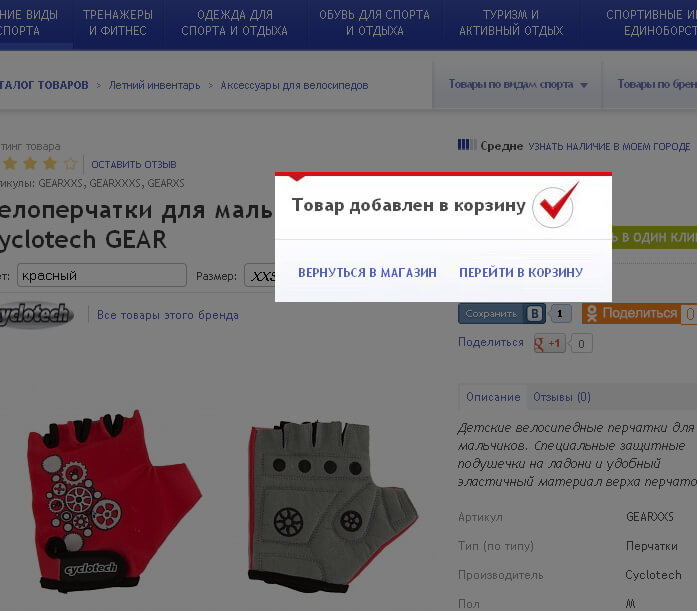This screenshot has height=611, width=697.
Task: Click the VK share counter bubble
Action: (x=560, y=314)
